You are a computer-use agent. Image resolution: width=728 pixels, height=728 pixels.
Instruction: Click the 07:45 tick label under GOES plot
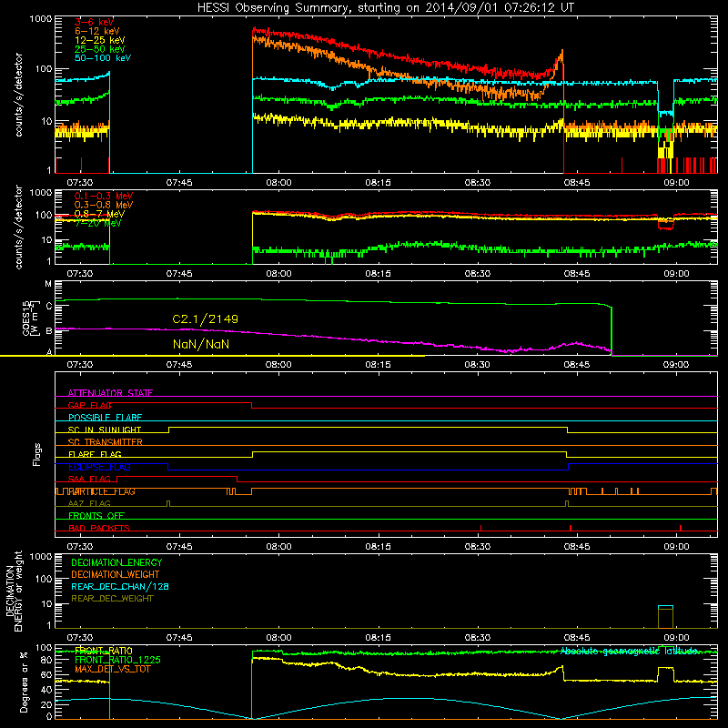179,365
